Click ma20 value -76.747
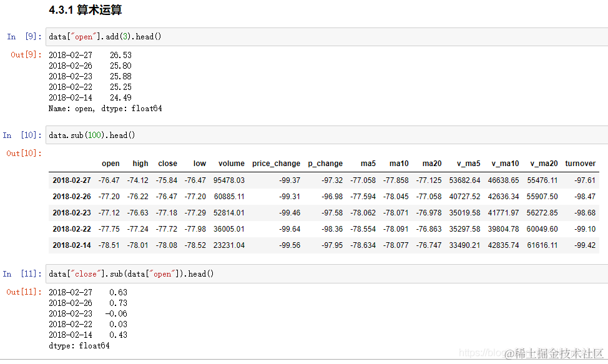Image resolution: width=608 pixels, height=364 pixels. (x=429, y=245)
